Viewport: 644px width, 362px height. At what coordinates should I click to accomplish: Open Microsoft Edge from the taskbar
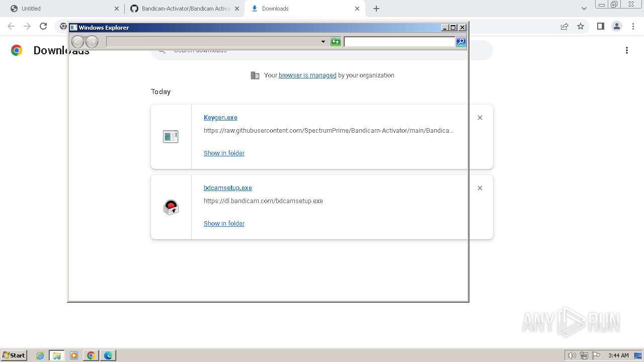click(108, 355)
